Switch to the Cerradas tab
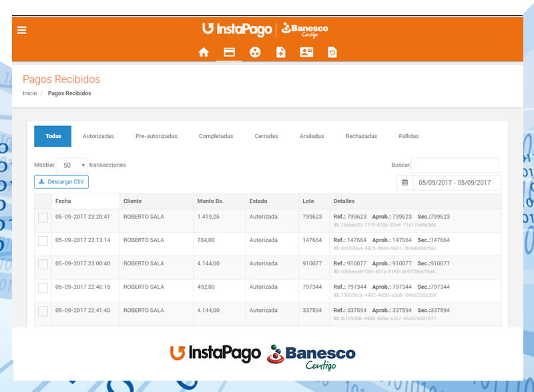 pyautogui.click(x=266, y=136)
